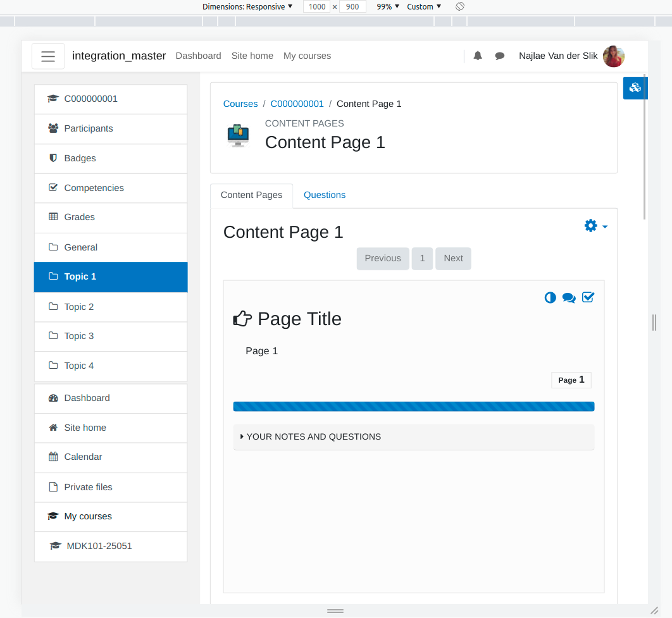Open messages speech bubble in header
The image size is (672, 618).
pyautogui.click(x=499, y=56)
